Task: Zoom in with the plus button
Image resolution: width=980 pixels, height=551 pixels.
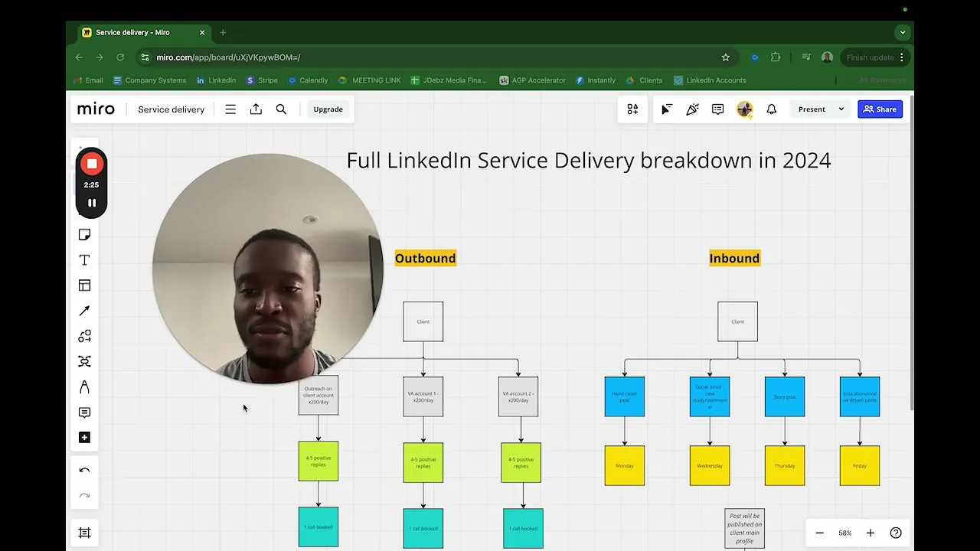Action: pos(870,533)
